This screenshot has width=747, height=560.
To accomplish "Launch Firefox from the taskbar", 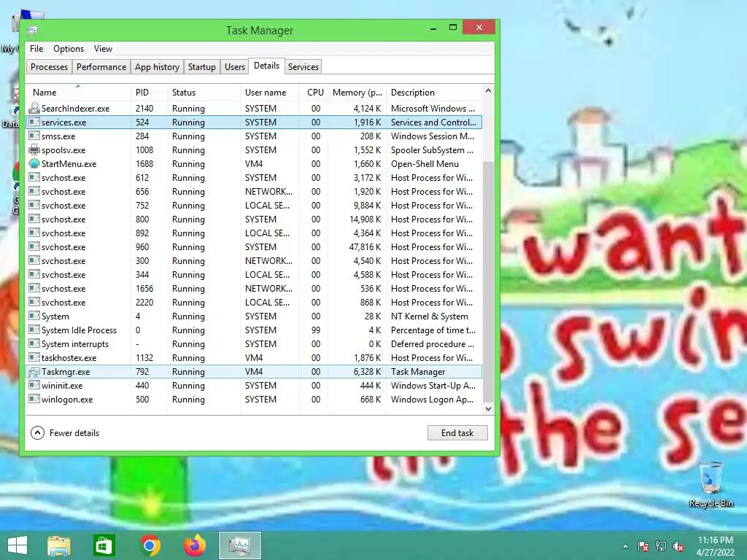I will tap(194, 545).
